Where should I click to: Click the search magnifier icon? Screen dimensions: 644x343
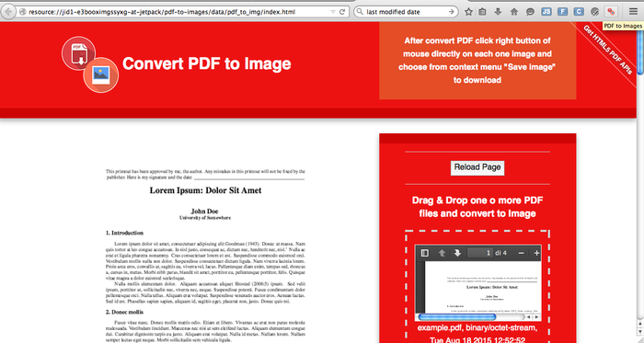pos(361,12)
